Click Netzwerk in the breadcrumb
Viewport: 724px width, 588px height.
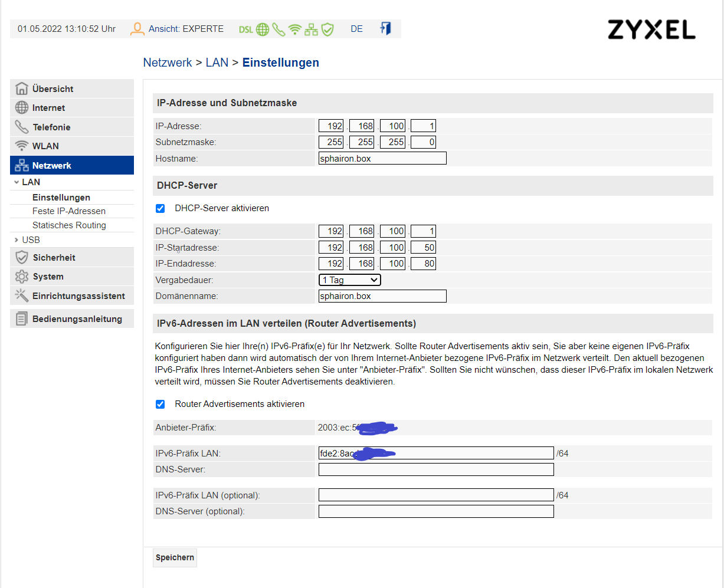click(x=168, y=63)
